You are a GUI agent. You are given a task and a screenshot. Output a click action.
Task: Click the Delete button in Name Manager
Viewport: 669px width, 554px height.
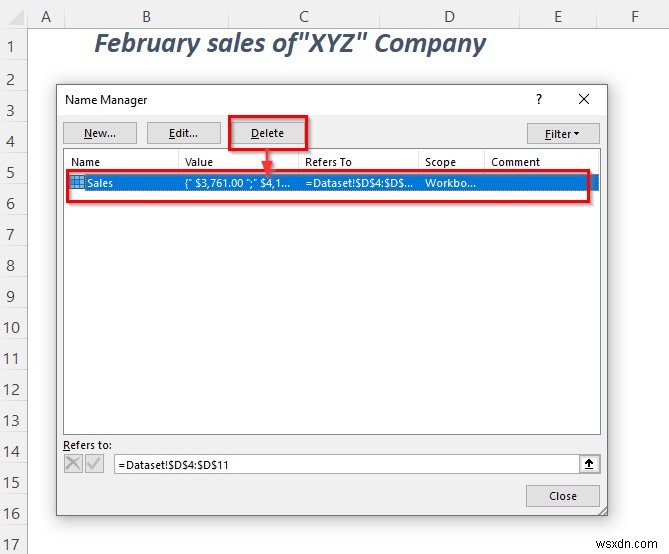[x=268, y=133]
